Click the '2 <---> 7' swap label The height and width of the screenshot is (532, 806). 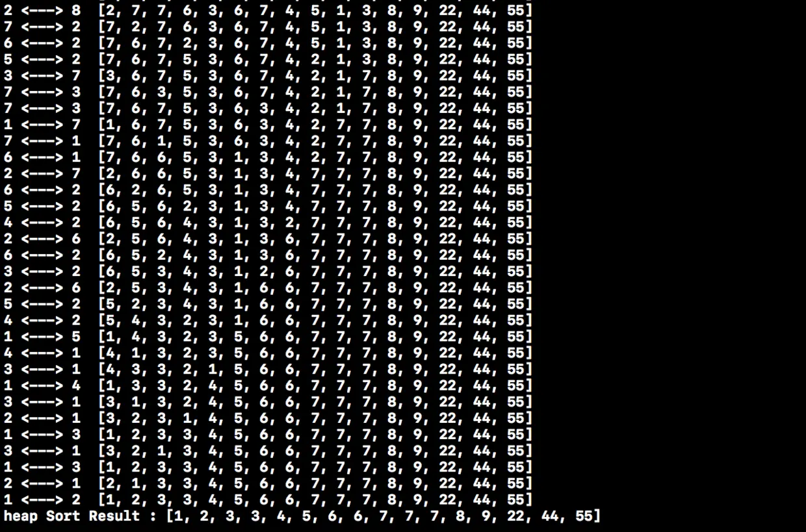(42, 173)
